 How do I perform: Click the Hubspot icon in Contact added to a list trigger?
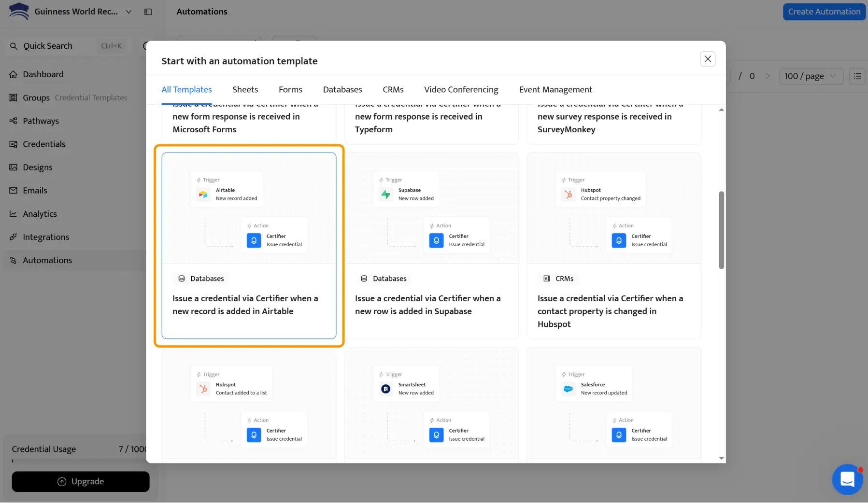[x=203, y=389]
